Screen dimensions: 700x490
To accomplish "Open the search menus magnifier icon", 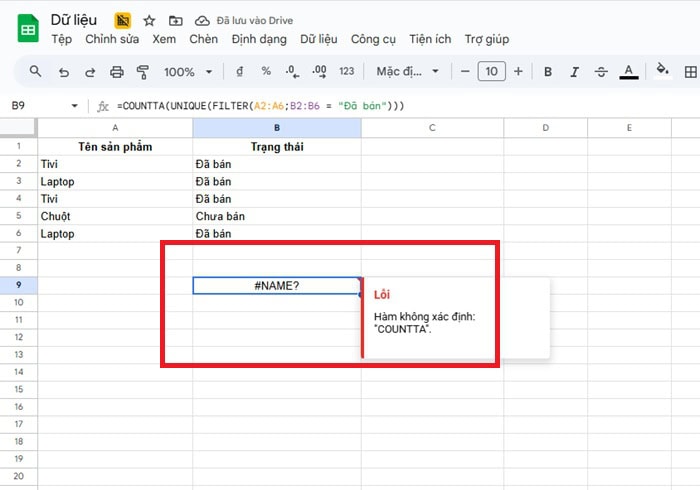I will [35, 71].
